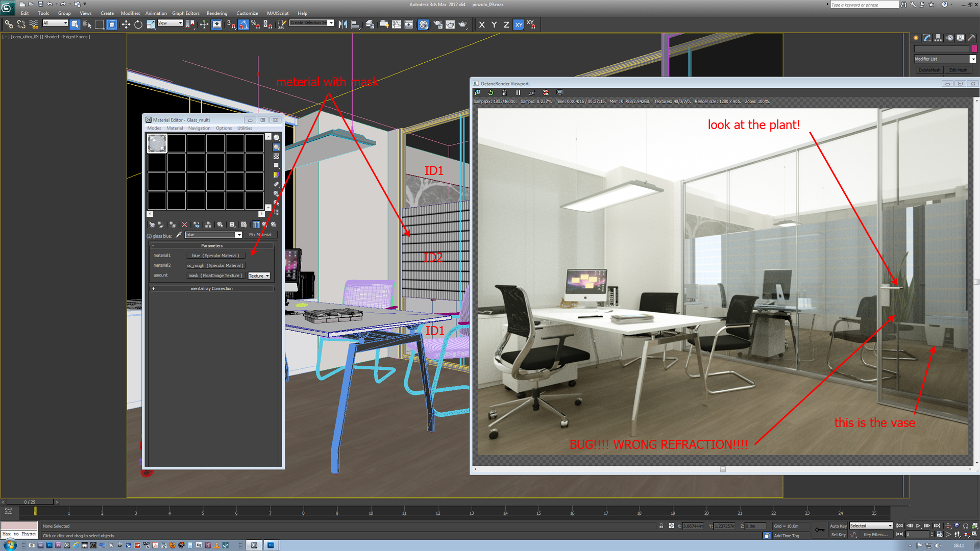
Task: Click the Key Filters button
Action: [x=875, y=535]
